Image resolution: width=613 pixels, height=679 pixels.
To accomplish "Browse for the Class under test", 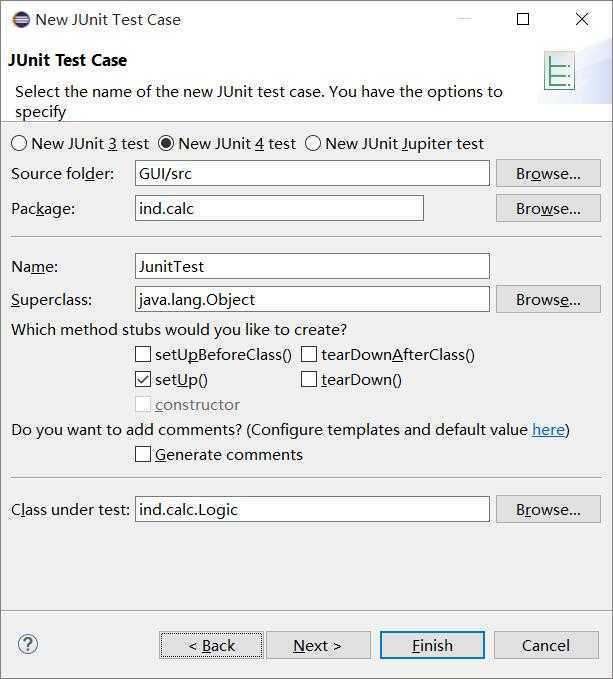I will (548, 509).
